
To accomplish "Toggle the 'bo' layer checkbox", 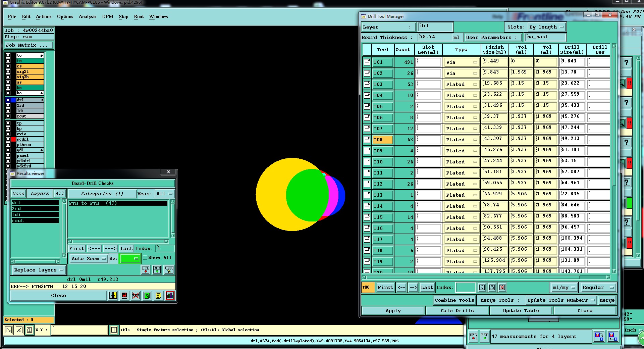I will click(x=8, y=93).
